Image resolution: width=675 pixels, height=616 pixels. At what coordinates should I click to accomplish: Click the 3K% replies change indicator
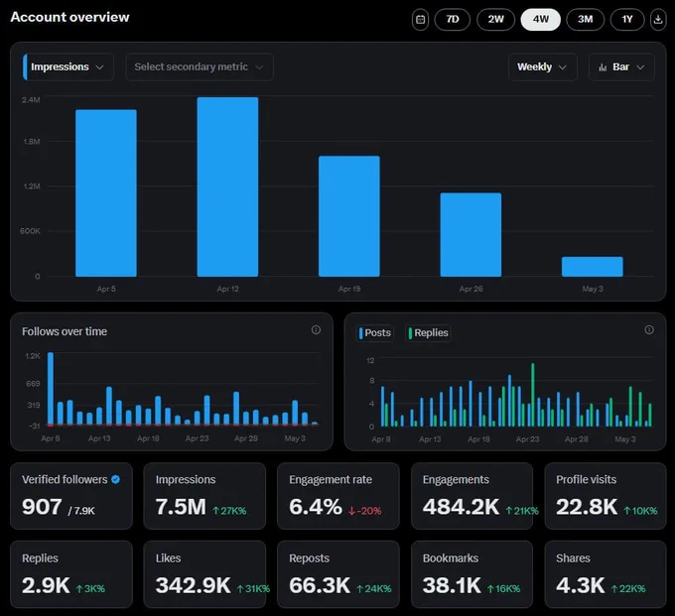coord(90,589)
